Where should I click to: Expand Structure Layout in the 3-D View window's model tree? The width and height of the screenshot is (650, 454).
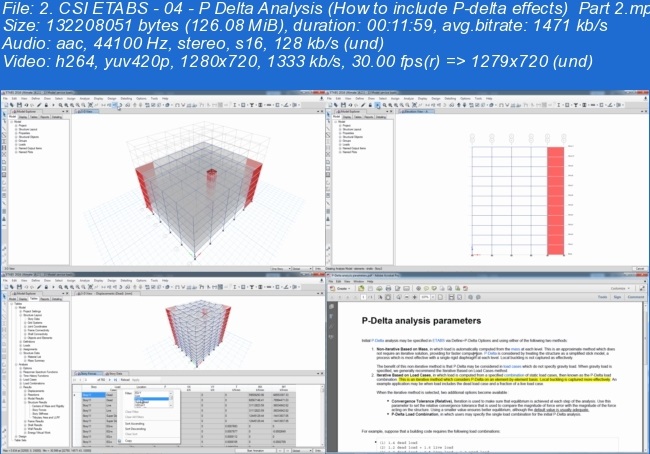tap(16, 129)
